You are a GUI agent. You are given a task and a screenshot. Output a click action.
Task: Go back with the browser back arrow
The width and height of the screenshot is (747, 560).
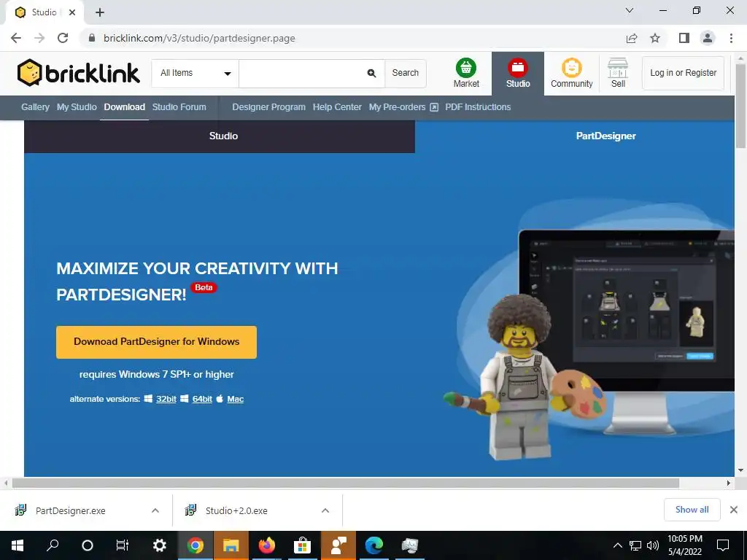pyautogui.click(x=16, y=38)
